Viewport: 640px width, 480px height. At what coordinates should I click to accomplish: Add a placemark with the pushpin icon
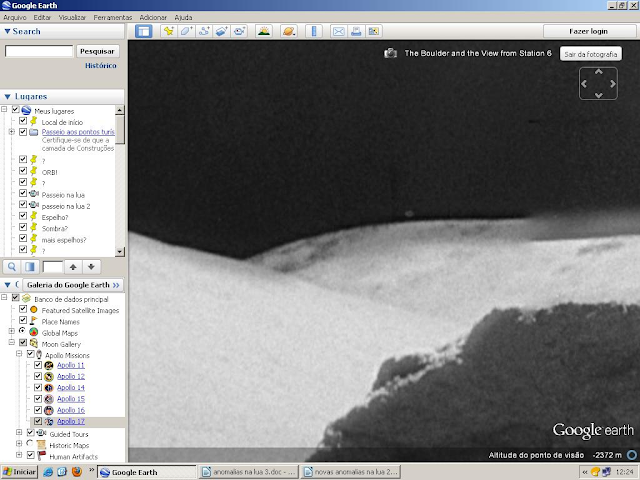(x=169, y=31)
